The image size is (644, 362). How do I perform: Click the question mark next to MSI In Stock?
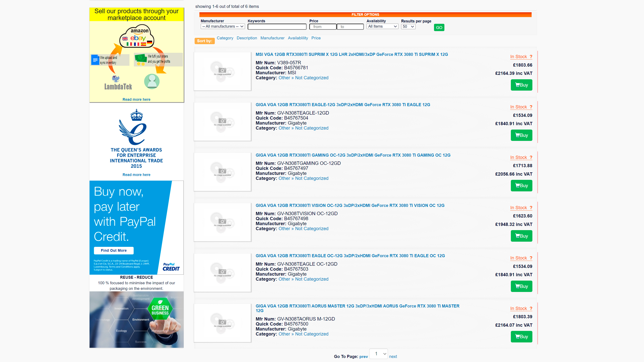coord(531,57)
